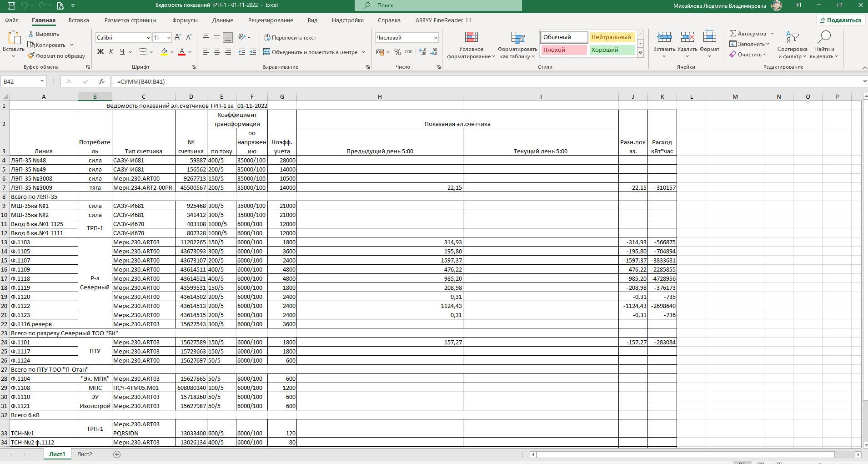The width and height of the screenshot is (868, 464).
Task: Click the Insert Function fx icon
Action: click(102, 81)
